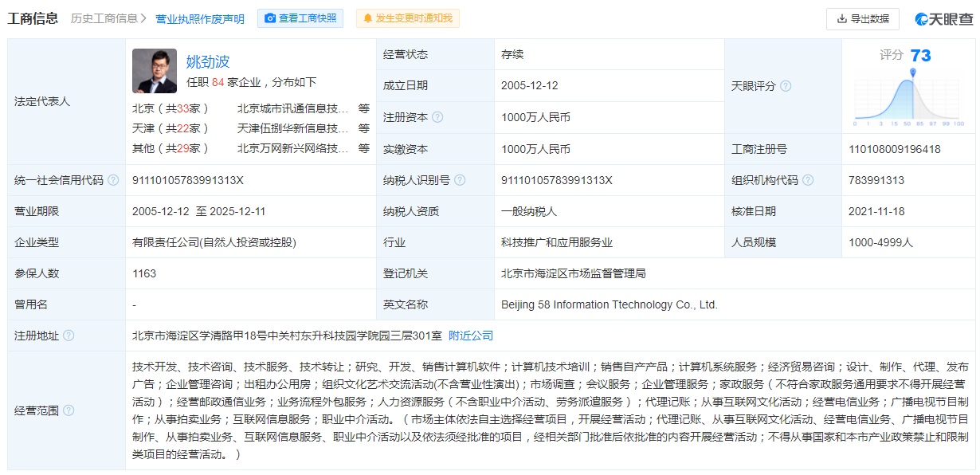Click the 统一社会信用代码 value

188,180
